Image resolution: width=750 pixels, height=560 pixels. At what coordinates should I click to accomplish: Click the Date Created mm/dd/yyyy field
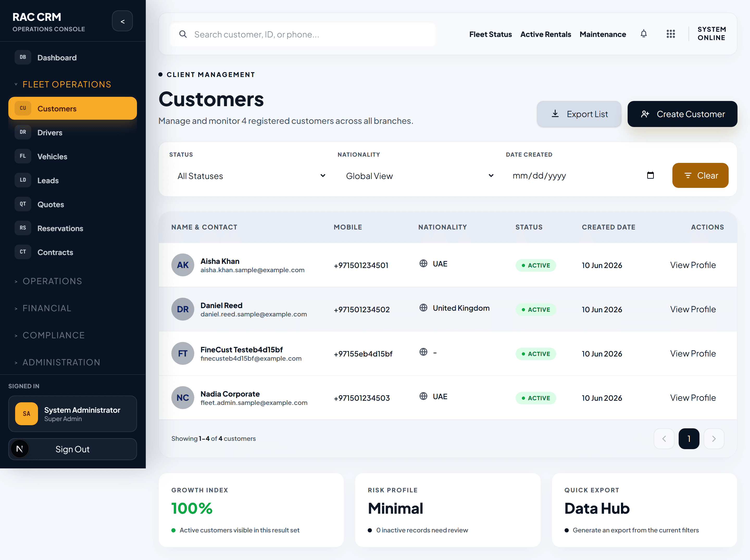[583, 175]
